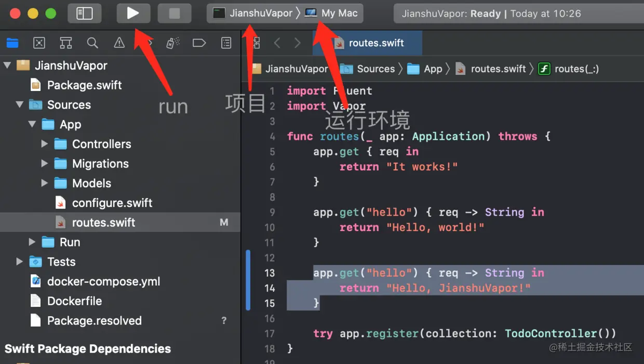The height and width of the screenshot is (364, 644).
Task: Open the JianshuVapor segment in the jump bar
Action: click(291, 69)
